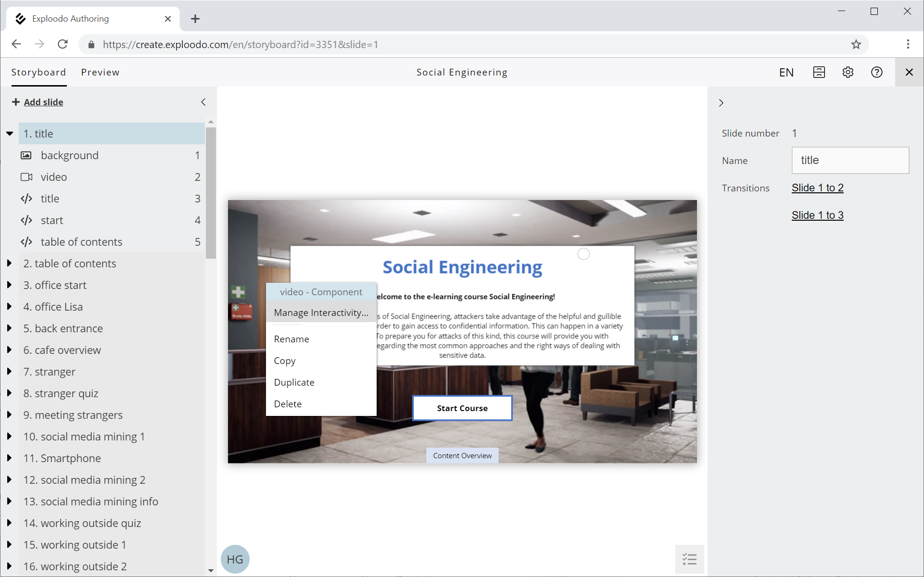924x577 pixels.
Task: Switch language with EN button
Action: point(786,72)
